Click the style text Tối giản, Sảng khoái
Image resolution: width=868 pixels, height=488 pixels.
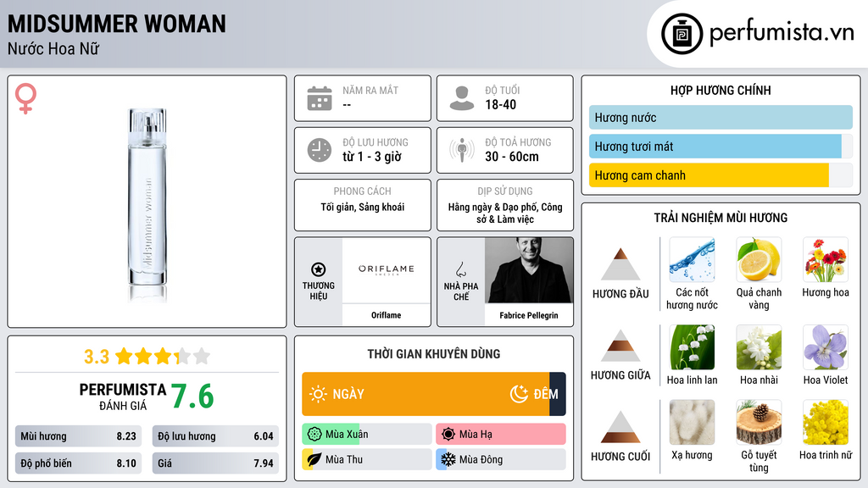(x=363, y=207)
